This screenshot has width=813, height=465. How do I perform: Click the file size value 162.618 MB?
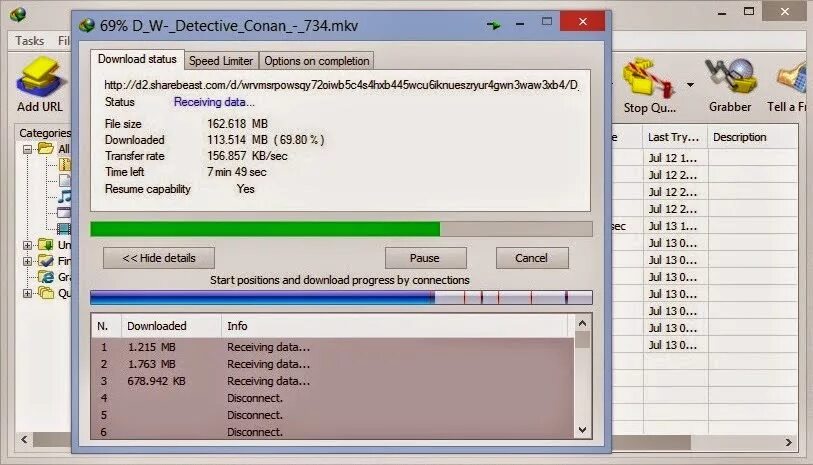(237, 124)
